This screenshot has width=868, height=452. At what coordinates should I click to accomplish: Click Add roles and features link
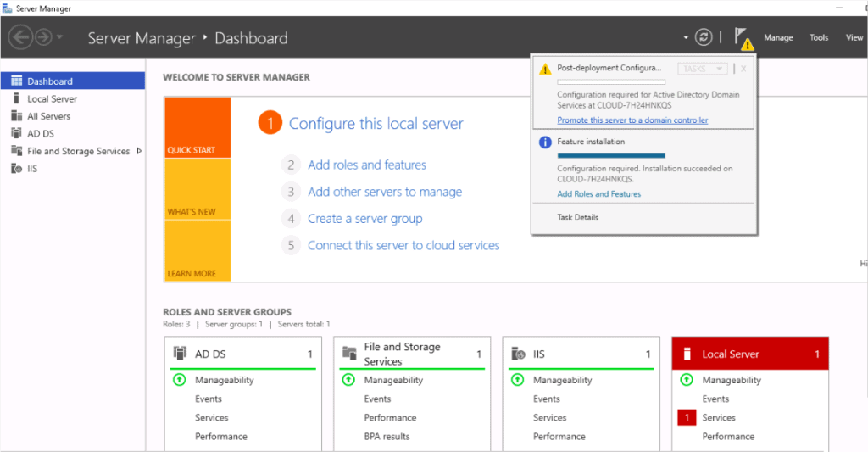367,165
